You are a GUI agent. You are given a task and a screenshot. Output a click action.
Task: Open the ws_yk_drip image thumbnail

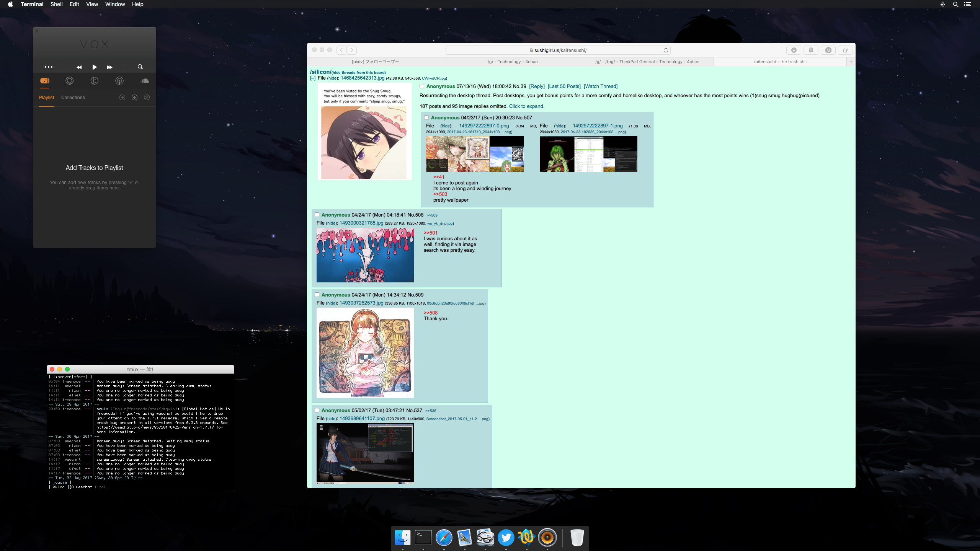(365, 255)
